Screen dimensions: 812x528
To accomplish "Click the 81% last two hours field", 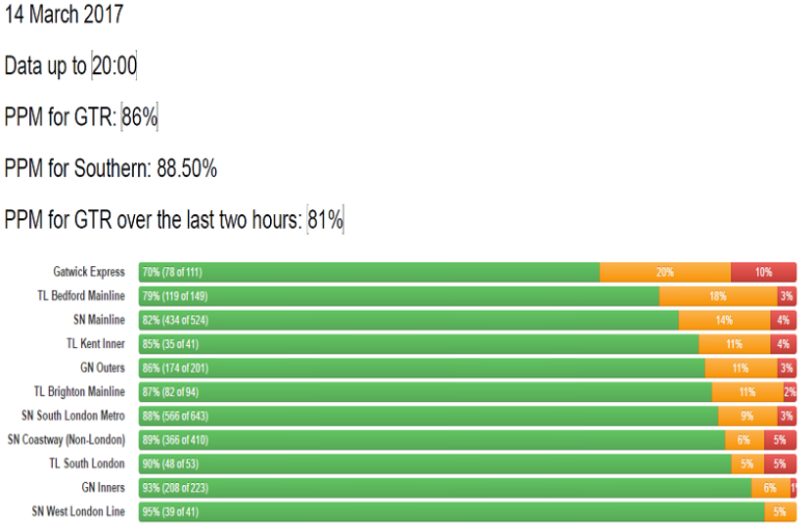I will coord(325,220).
